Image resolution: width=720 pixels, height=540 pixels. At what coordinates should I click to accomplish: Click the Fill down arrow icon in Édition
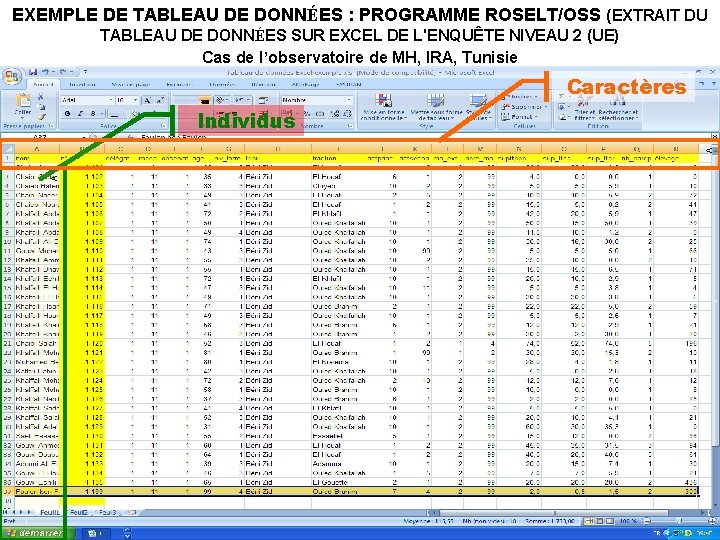562,107
